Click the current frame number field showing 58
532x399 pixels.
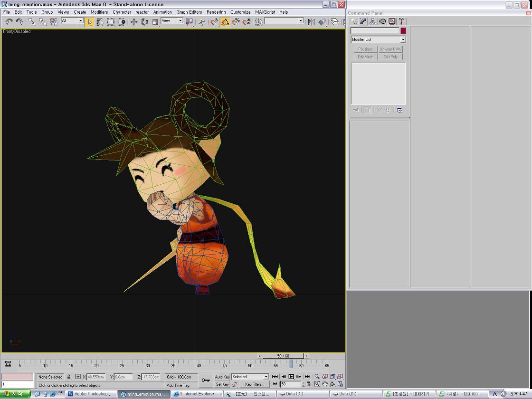pyautogui.click(x=290, y=384)
